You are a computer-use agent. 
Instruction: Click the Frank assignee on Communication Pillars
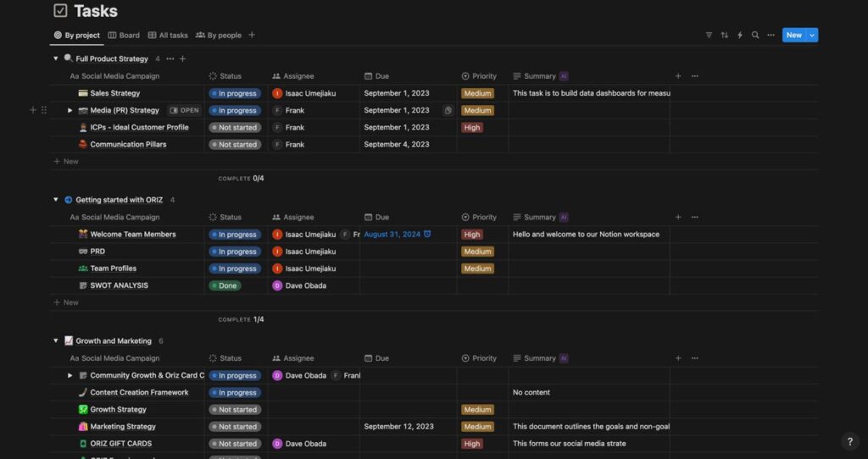tap(288, 144)
